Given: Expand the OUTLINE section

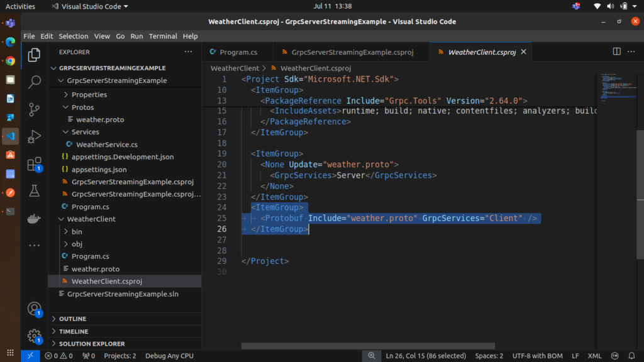Looking at the screenshot, I should pos(72,319).
